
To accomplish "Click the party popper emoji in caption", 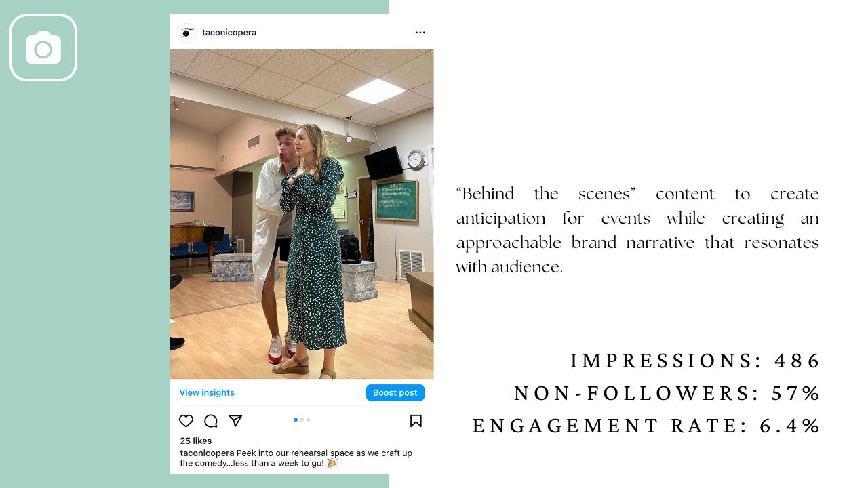I will click(x=332, y=463).
